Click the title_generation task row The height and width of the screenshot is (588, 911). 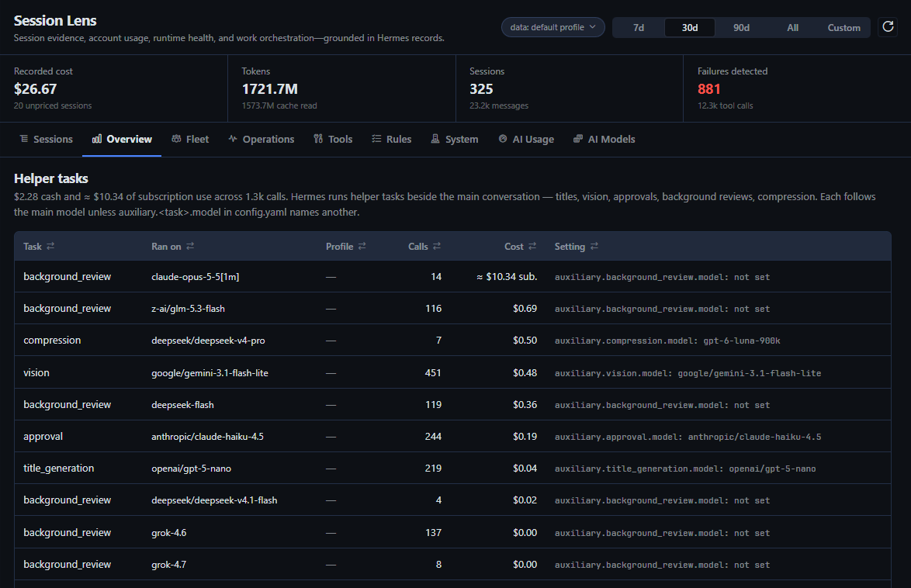pos(452,469)
